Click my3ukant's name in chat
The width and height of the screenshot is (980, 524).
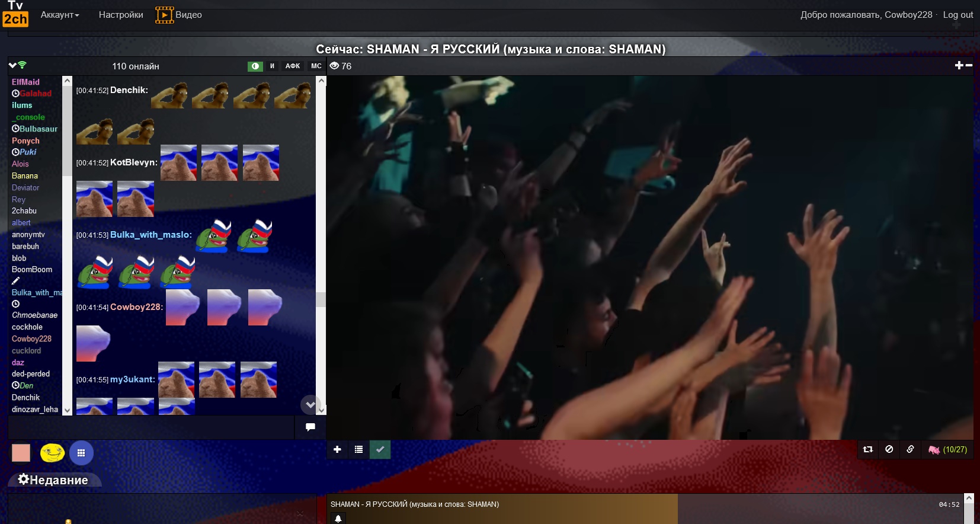click(132, 379)
